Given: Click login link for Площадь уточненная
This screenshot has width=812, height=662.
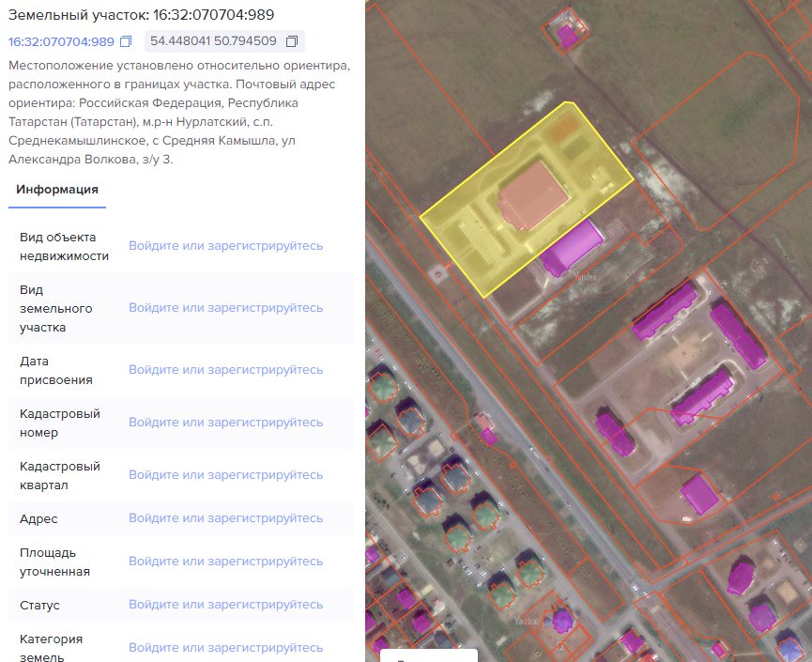Looking at the screenshot, I should click(226, 561).
